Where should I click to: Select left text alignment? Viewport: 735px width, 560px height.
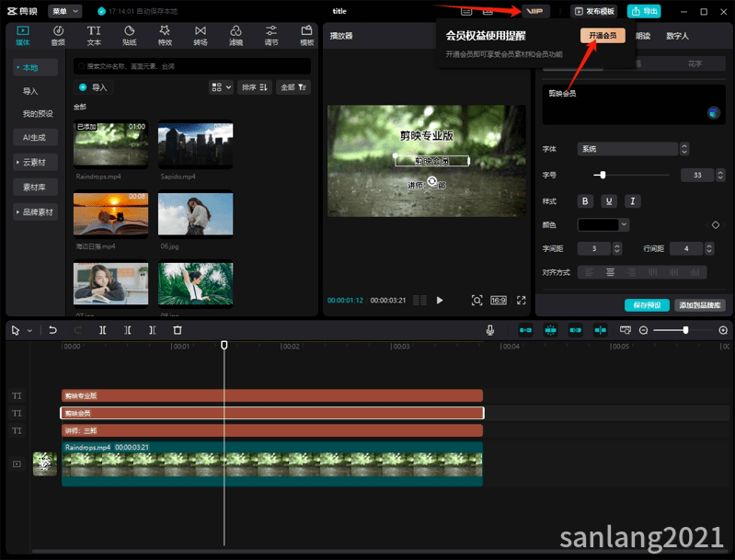click(x=590, y=272)
